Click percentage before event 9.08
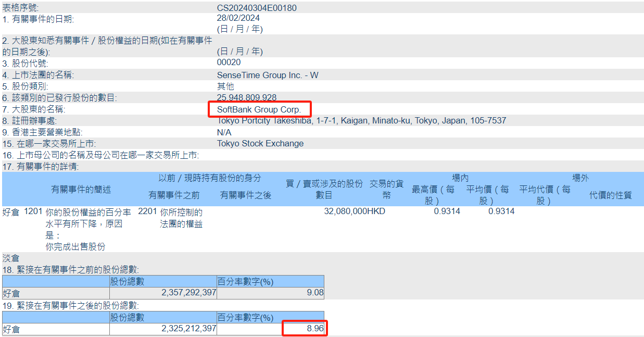Image resolution: width=644 pixels, height=337 pixels. 315,293
